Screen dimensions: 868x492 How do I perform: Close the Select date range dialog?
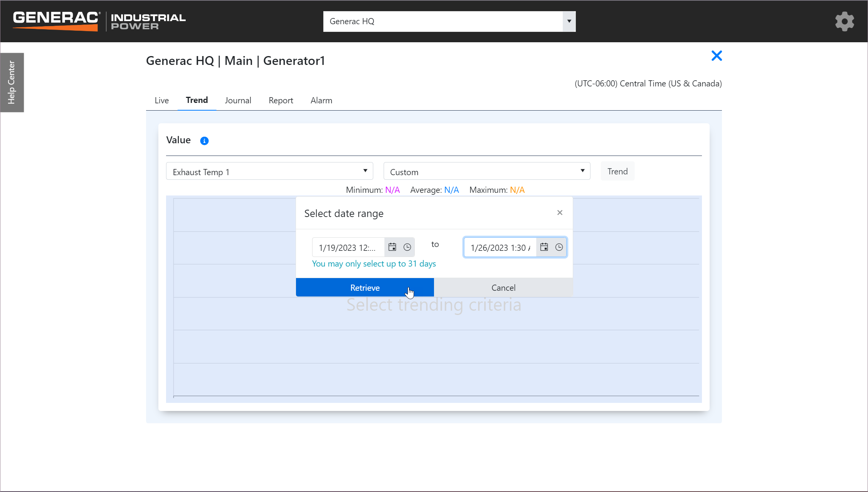(560, 213)
